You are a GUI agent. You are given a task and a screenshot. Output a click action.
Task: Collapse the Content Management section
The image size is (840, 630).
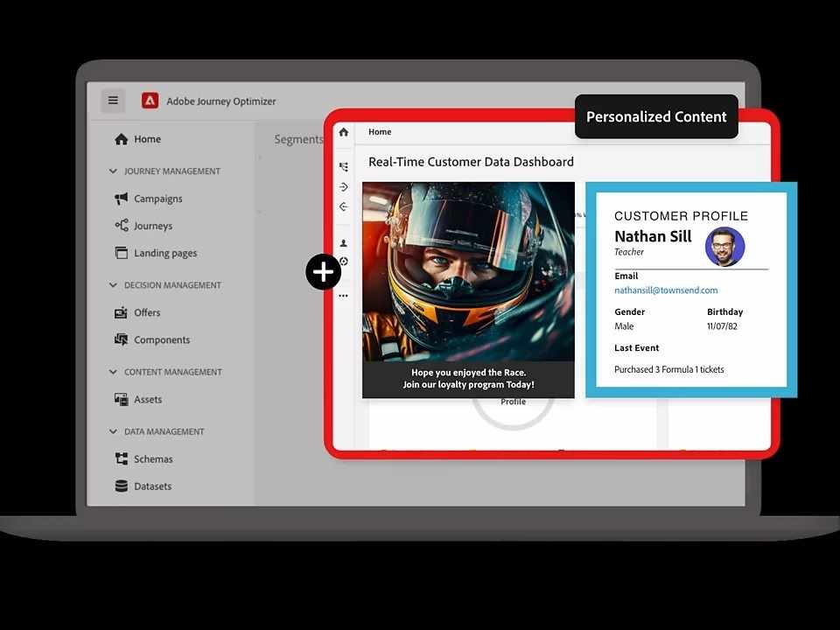[x=113, y=372]
